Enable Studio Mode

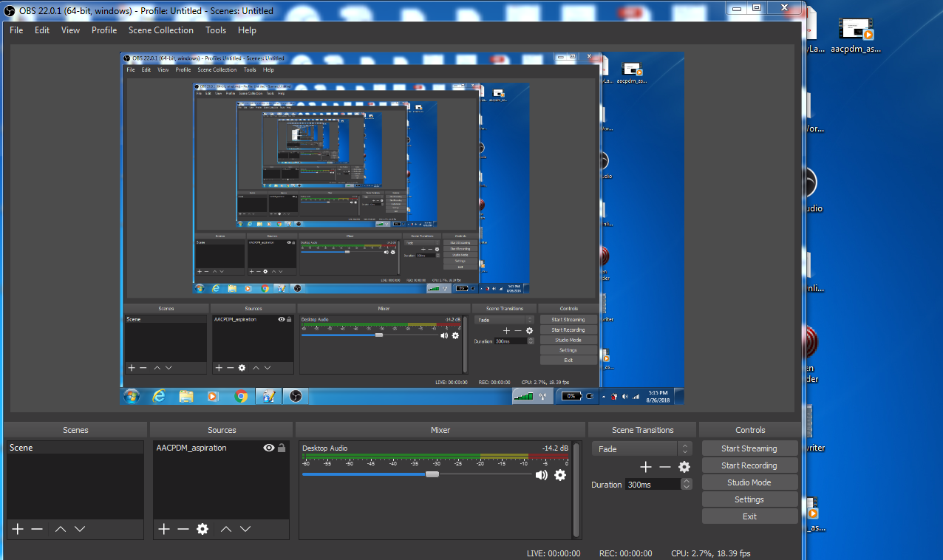tap(749, 482)
